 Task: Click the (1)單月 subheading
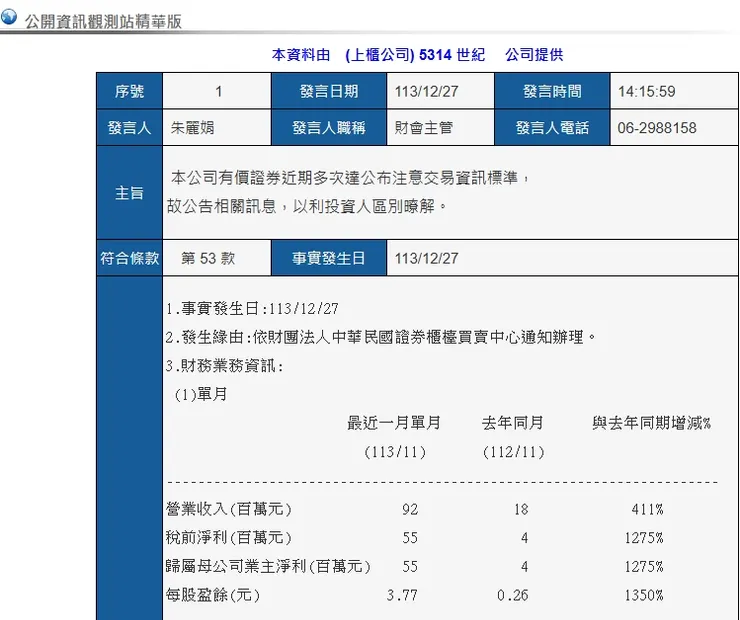[201, 394]
